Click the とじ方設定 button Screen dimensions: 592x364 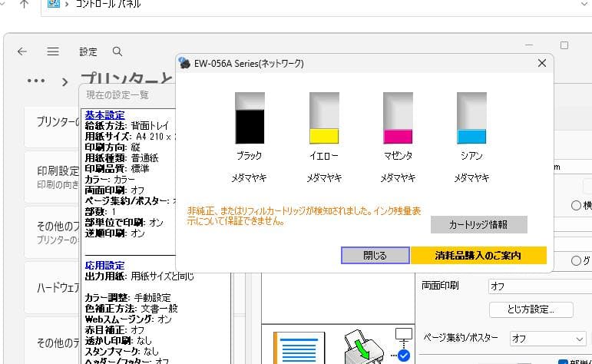pyautogui.click(x=531, y=309)
